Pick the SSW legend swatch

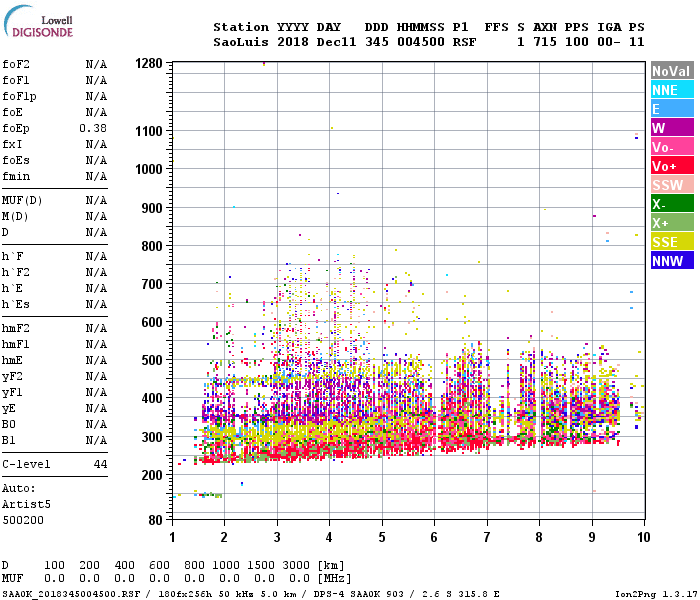(672, 185)
